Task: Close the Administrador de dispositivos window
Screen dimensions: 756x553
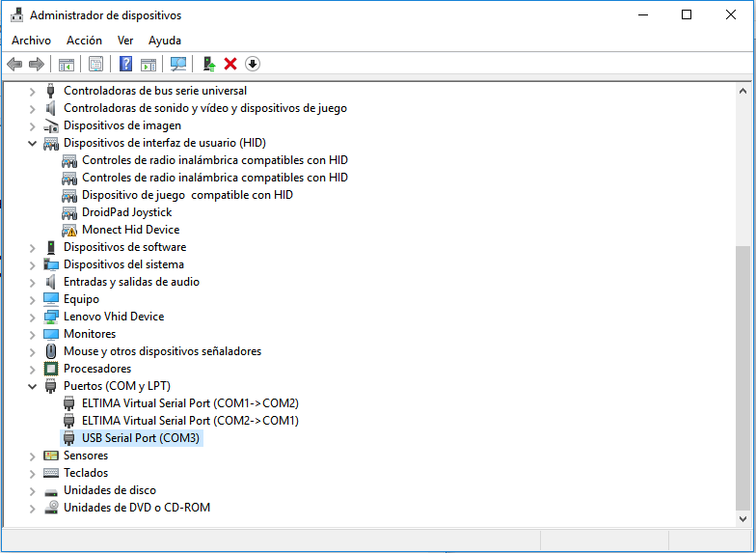Action: (x=731, y=15)
